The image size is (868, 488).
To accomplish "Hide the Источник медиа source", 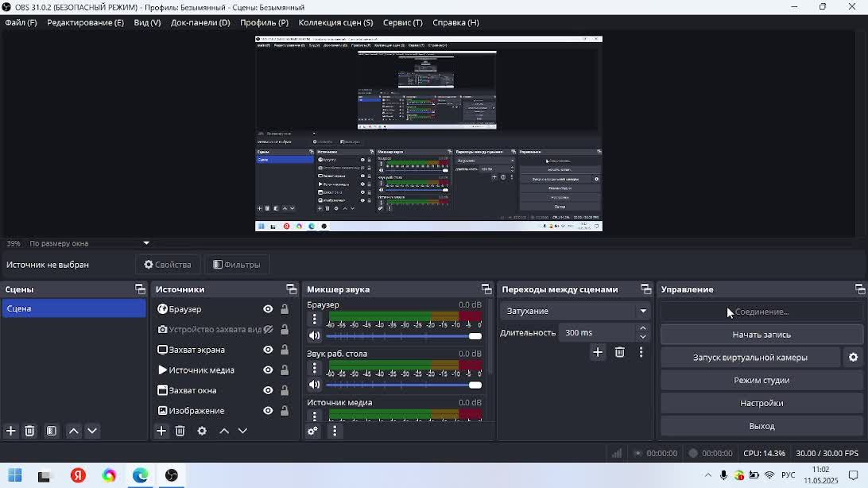I will pyautogui.click(x=268, y=370).
